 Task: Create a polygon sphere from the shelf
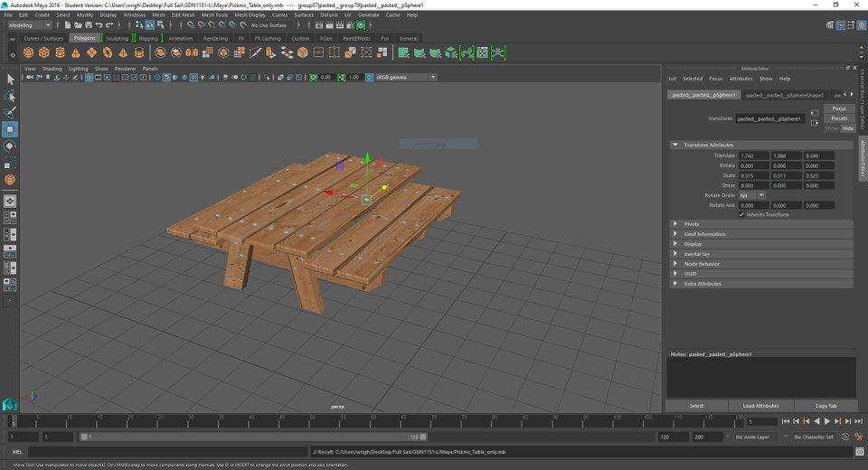coord(28,52)
